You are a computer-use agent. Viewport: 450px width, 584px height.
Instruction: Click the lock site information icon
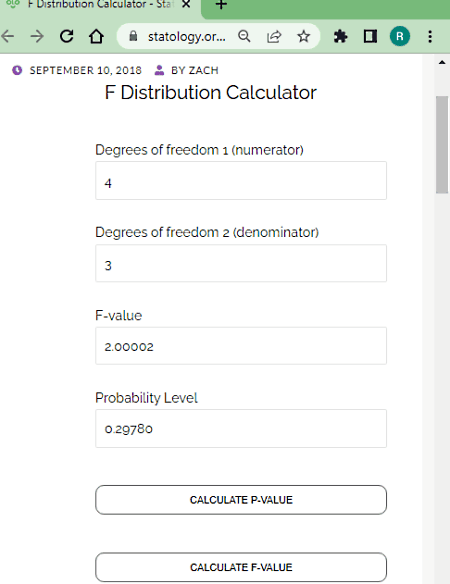(133, 36)
